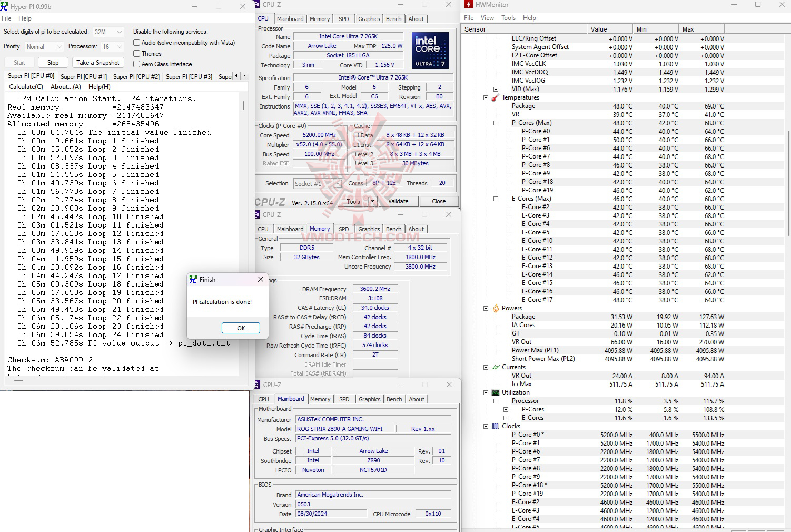
Task: Click the Validate button in CPU-Z
Action: pos(399,201)
